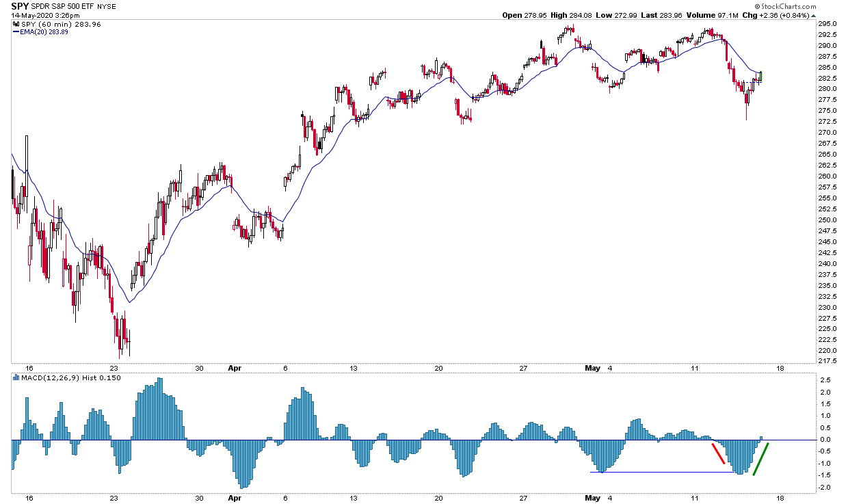The image size is (848, 504).
Task: Select the 290.0 level on the price axis
Action: [827, 45]
